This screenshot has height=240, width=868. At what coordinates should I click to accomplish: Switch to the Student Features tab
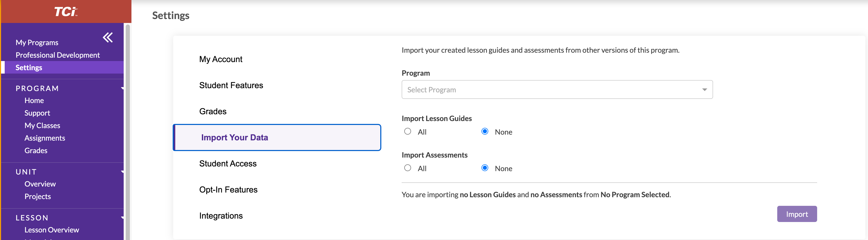click(231, 85)
